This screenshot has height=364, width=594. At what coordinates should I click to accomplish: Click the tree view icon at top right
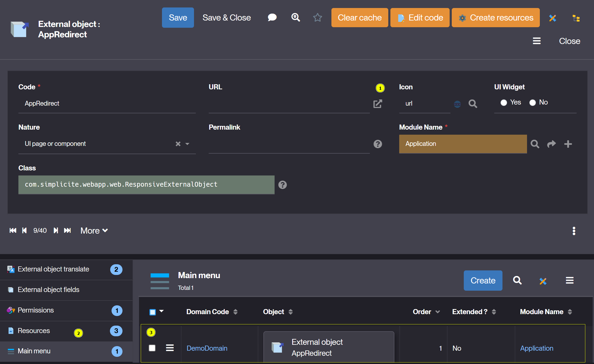point(576,18)
